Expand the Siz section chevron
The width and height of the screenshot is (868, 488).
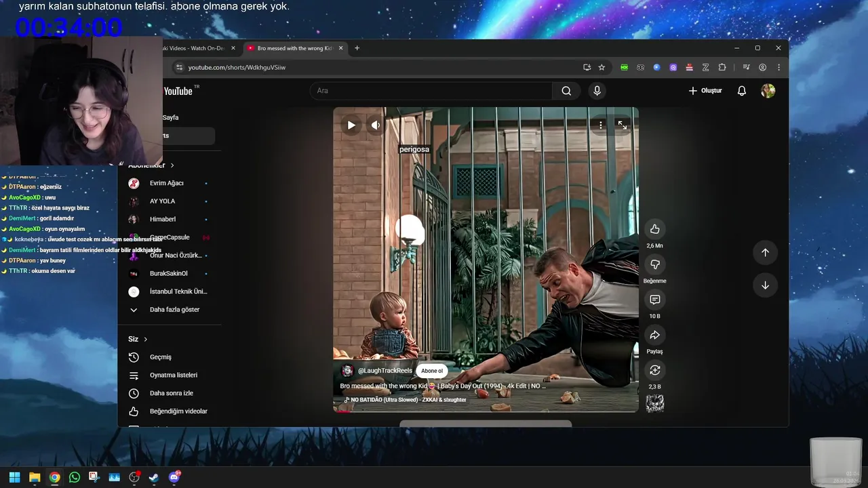[145, 339]
